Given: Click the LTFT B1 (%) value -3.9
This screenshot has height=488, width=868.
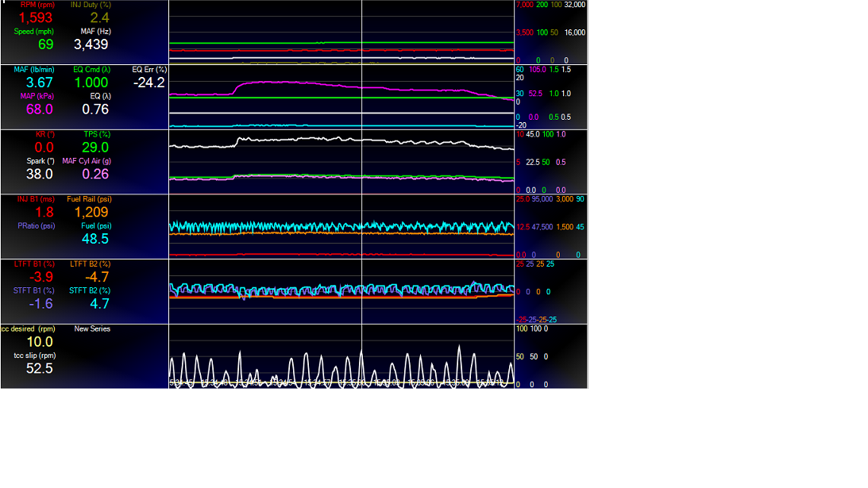Looking at the screenshot, I should tap(39, 277).
